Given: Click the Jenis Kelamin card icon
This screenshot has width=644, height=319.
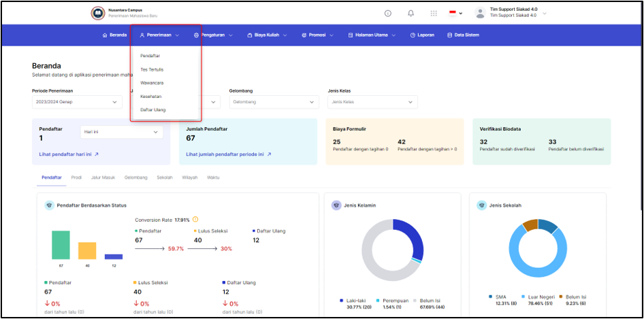Looking at the screenshot, I should click(336, 205).
